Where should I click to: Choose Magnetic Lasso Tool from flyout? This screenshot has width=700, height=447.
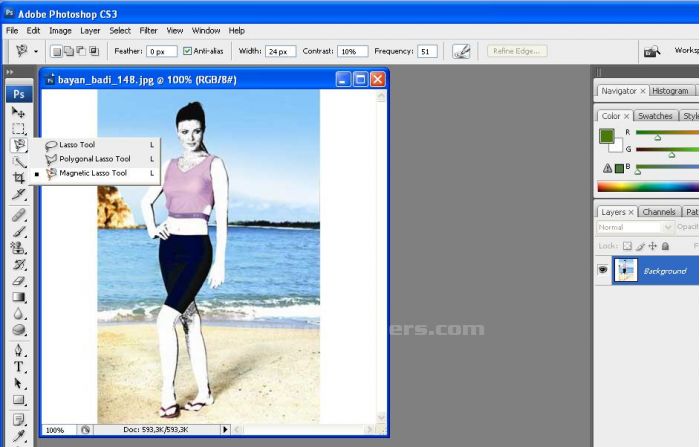tap(95, 173)
